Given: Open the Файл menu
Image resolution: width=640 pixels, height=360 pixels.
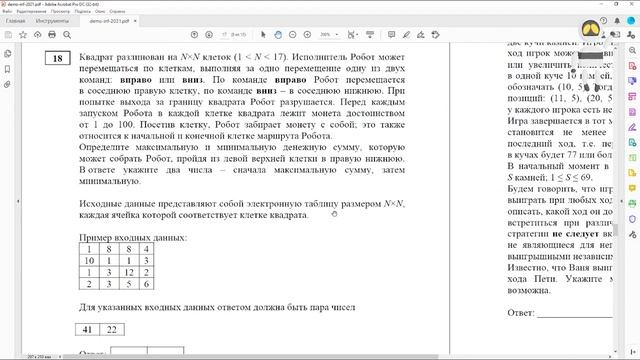Looking at the screenshot, I should click(x=7, y=11).
